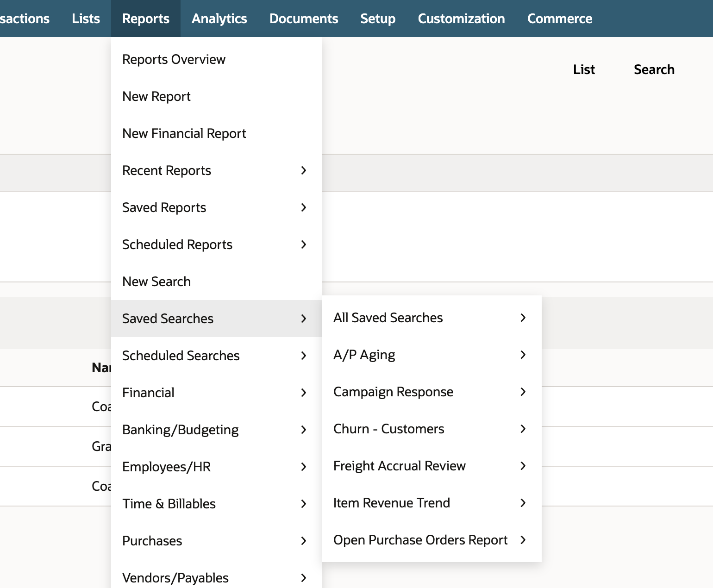Open the Reports menu tab
The height and width of the screenshot is (588, 713).
(x=146, y=19)
